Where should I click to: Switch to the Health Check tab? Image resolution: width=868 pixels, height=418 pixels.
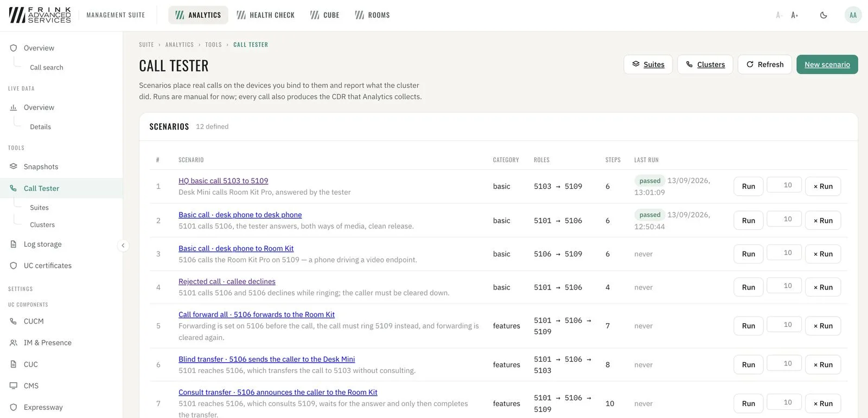(x=266, y=15)
